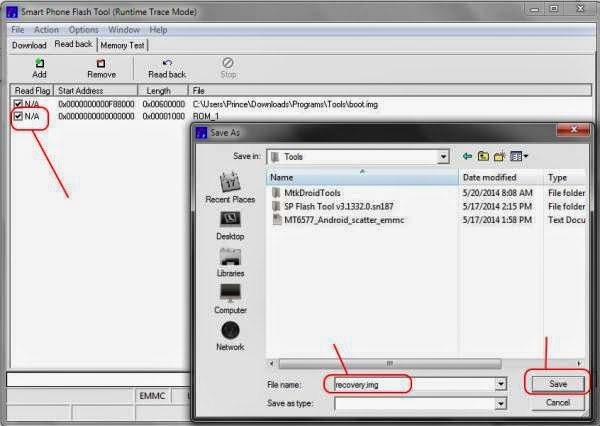Toggle checkbox for ROM_1 row
The image size is (600, 426).
point(18,116)
